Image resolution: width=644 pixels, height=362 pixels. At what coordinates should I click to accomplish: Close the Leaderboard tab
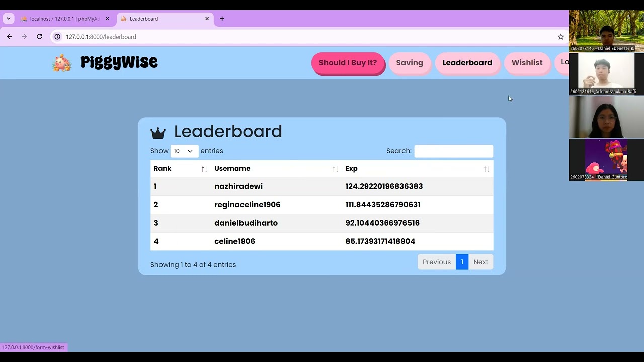[207, 19]
